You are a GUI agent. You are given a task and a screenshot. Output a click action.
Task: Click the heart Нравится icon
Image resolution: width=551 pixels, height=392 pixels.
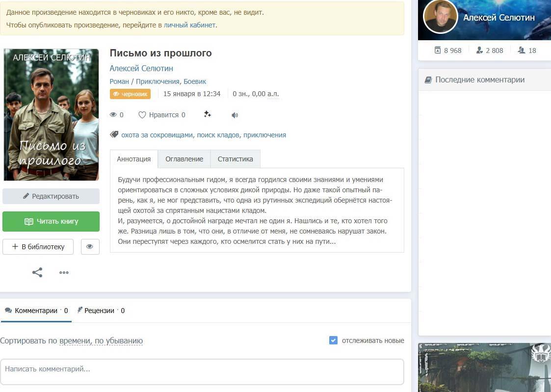pyautogui.click(x=142, y=115)
